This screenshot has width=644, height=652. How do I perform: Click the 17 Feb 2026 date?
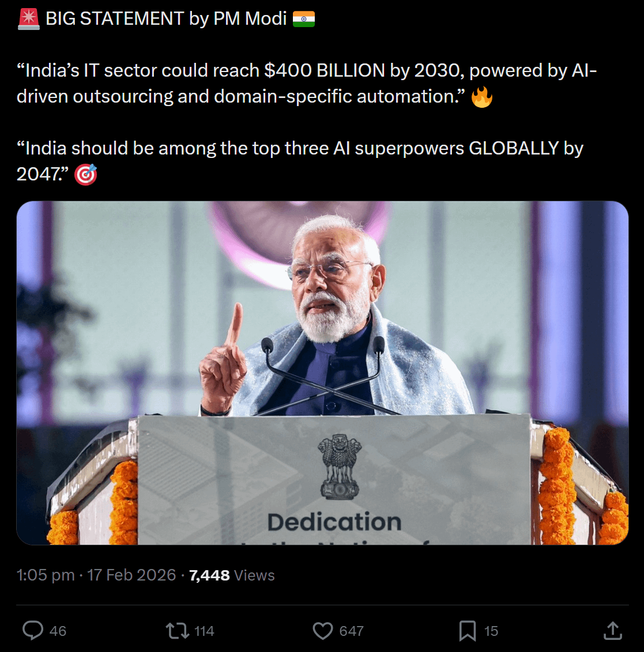click(131, 575)
